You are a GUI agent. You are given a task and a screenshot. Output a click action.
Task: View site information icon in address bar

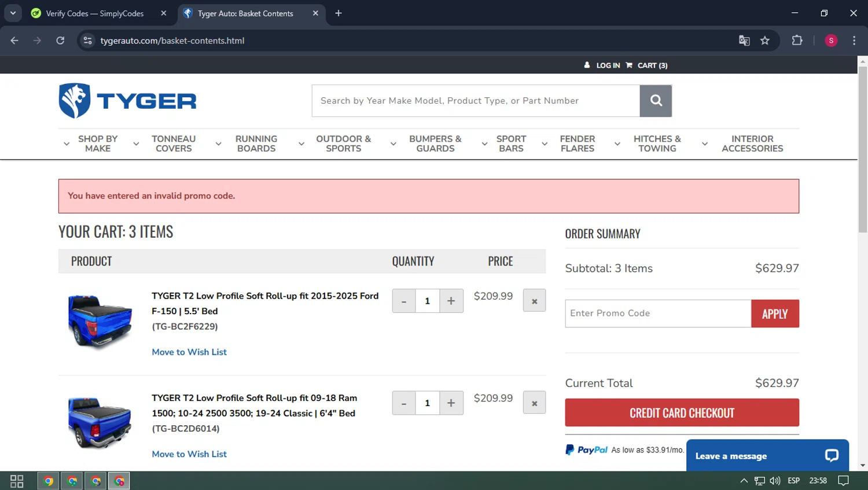tap(88, 40)
